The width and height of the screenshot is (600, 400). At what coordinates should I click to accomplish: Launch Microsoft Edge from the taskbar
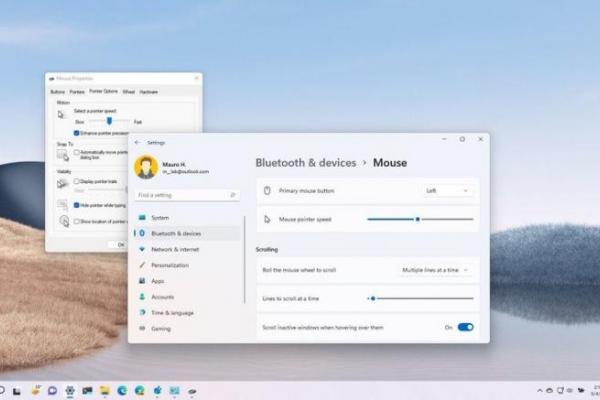tap(122, 390)
